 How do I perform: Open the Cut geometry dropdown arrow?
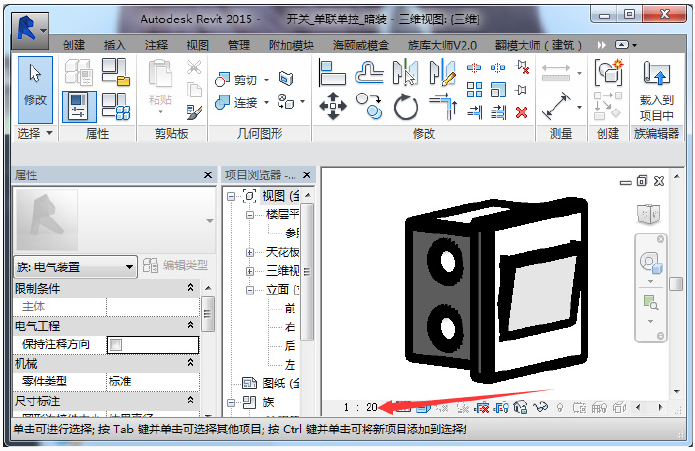coord(266,80)
